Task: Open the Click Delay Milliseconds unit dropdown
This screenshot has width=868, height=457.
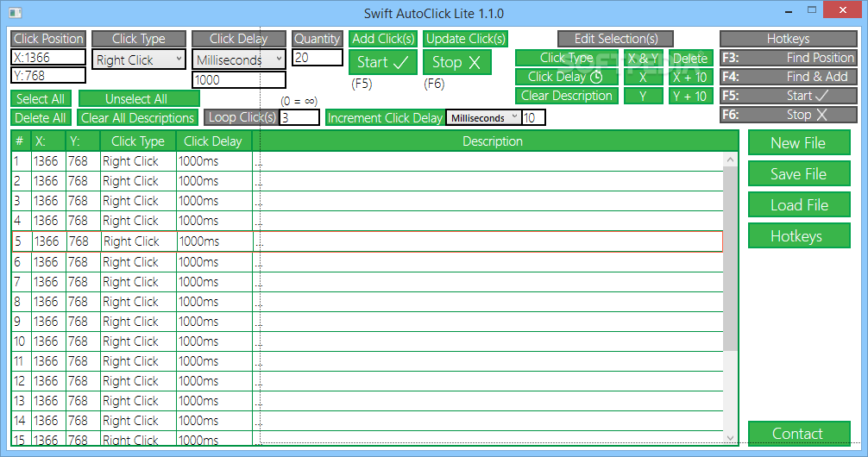Action: (x=239, y=59)
